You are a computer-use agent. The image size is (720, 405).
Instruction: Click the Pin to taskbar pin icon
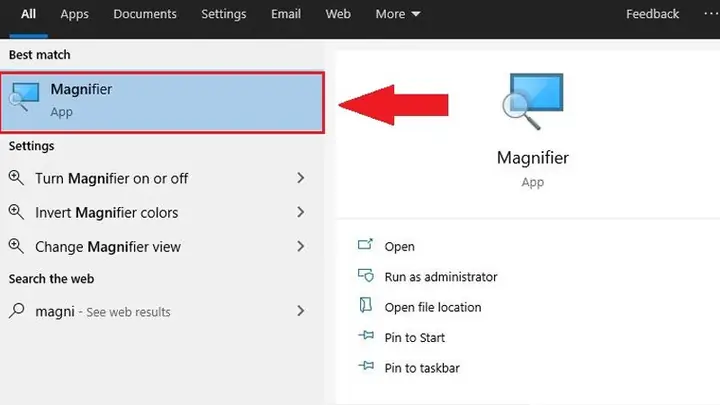click(366, 366)
